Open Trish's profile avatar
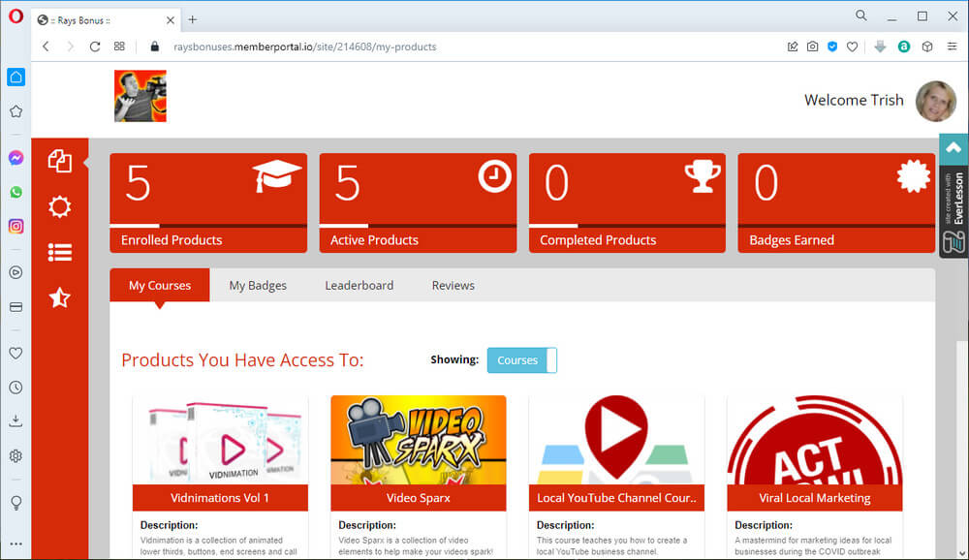The image size is (969, 560). 936,101
